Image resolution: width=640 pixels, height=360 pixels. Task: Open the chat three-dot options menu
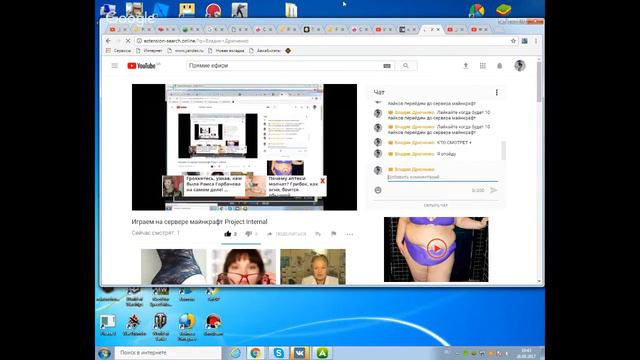coord(496,93)
